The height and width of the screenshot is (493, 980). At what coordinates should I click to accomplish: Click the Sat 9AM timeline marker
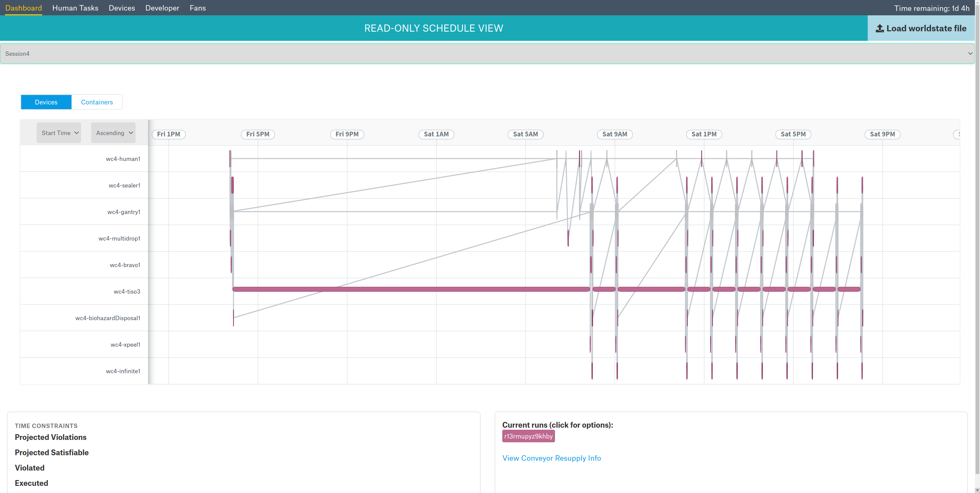tap(615, 134)
